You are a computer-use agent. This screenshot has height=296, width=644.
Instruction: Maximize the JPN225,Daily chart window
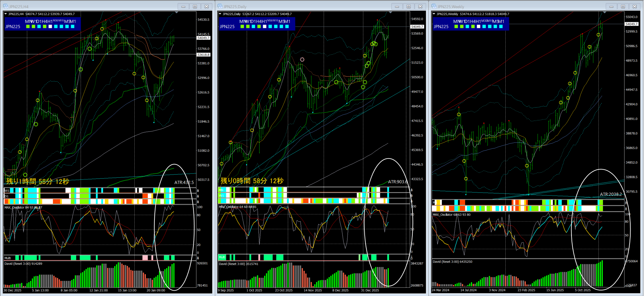click(x=408, y=6)
